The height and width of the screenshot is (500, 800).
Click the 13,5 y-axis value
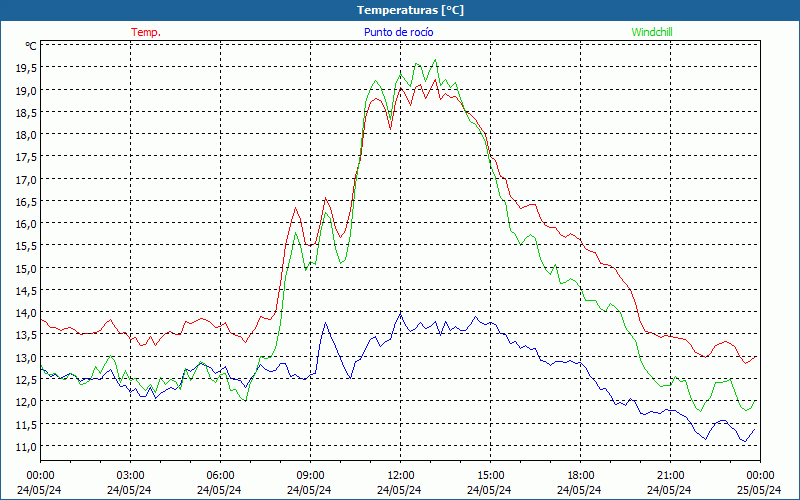pyautogui.click(x=26, y=335)
